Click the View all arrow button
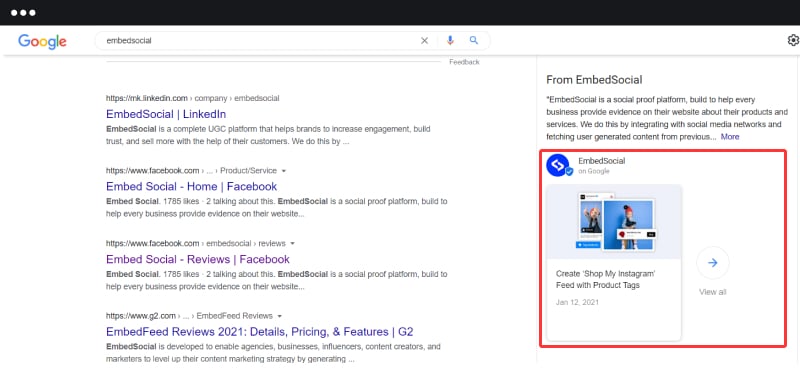 [x=713, y=263]
